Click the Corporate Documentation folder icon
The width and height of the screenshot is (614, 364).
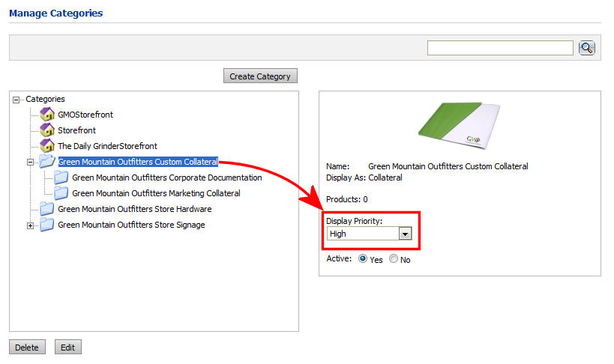(x=61, y=178)
